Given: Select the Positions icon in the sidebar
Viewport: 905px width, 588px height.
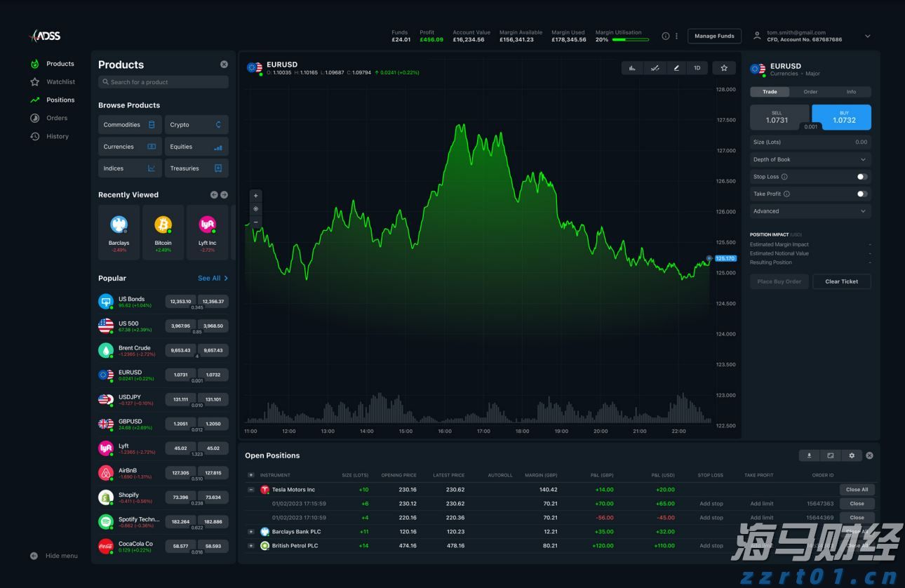Looking at the screenshot, I should [x=34, y=100].
